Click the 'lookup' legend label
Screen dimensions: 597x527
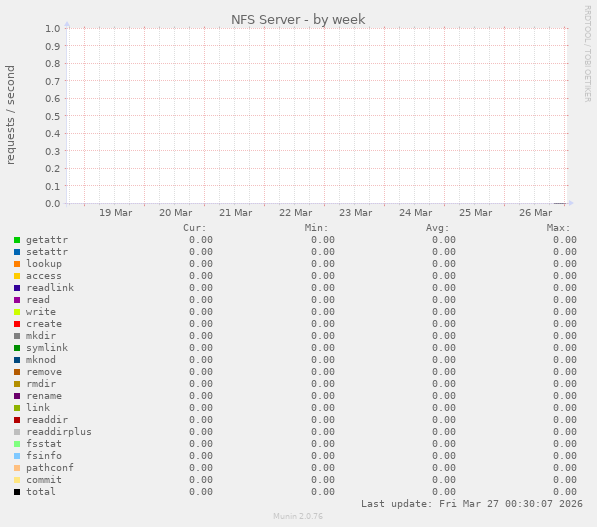coord(44,264)
